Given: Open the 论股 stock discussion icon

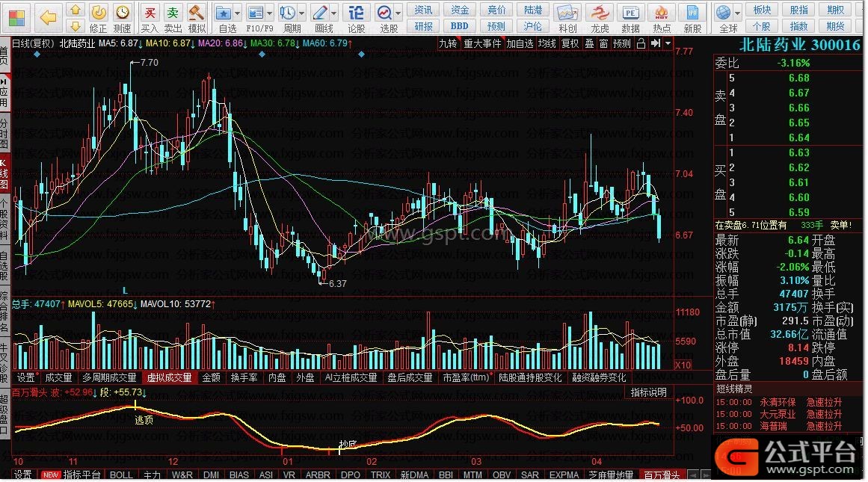Looking at the screenshot, I should pos(357,12).
